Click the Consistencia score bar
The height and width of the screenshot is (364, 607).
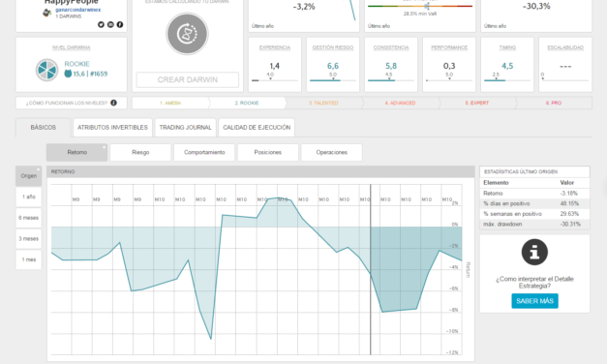click(x=391, y=80)
